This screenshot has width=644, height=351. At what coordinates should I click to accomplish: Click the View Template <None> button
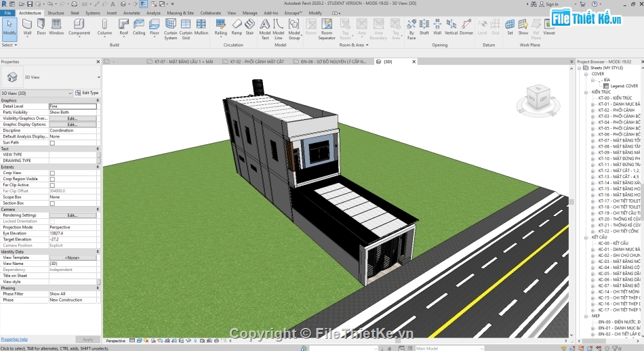[x=73, y=257]
